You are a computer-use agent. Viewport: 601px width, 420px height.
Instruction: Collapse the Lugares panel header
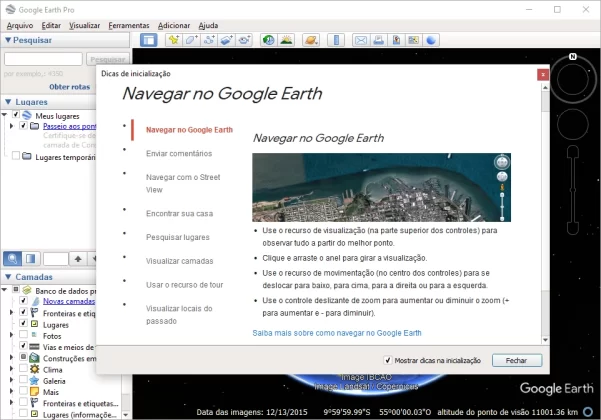point(8,102)
